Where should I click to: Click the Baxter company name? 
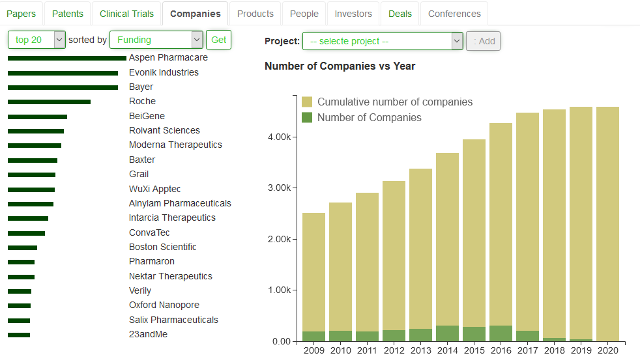tap(142, 160)
